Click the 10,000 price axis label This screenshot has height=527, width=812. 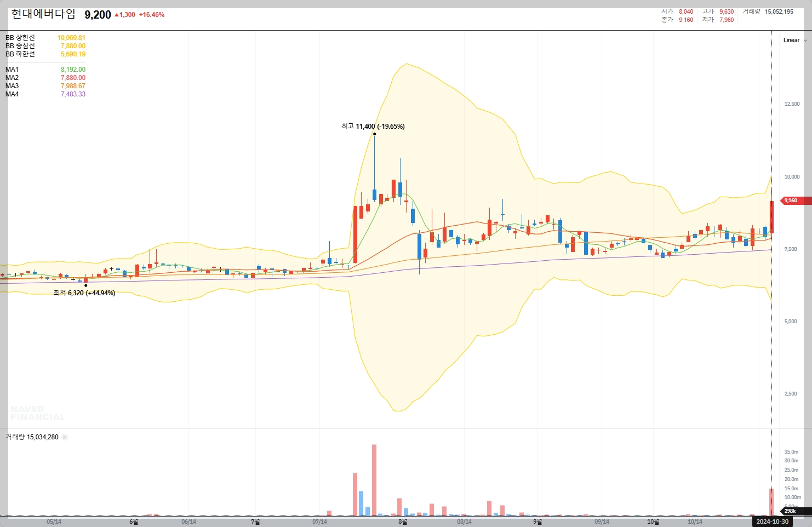click(792, 177)
